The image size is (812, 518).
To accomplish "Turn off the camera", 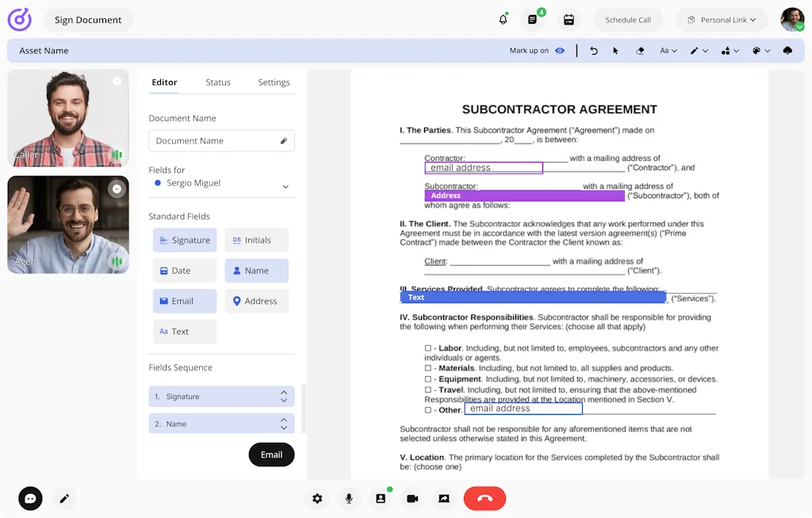I will 412,498.
